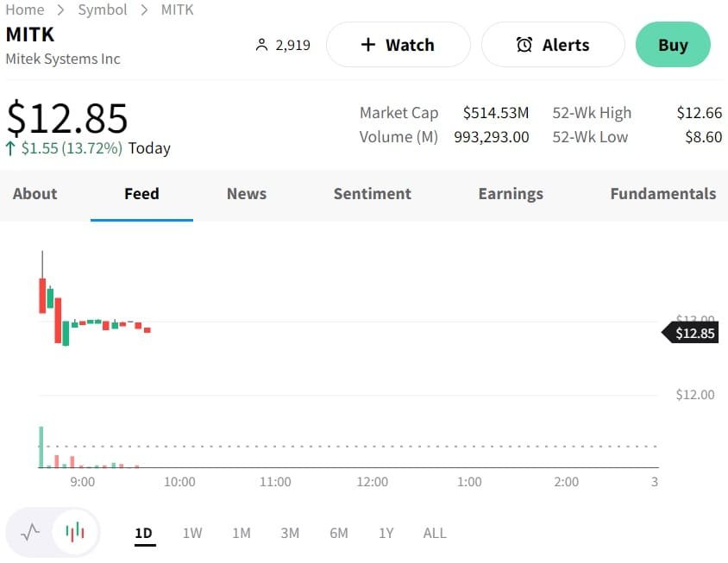Viewport: 728px width, 563px height.
Task: View the Earnings tab
Action: (x=511, y=194)
